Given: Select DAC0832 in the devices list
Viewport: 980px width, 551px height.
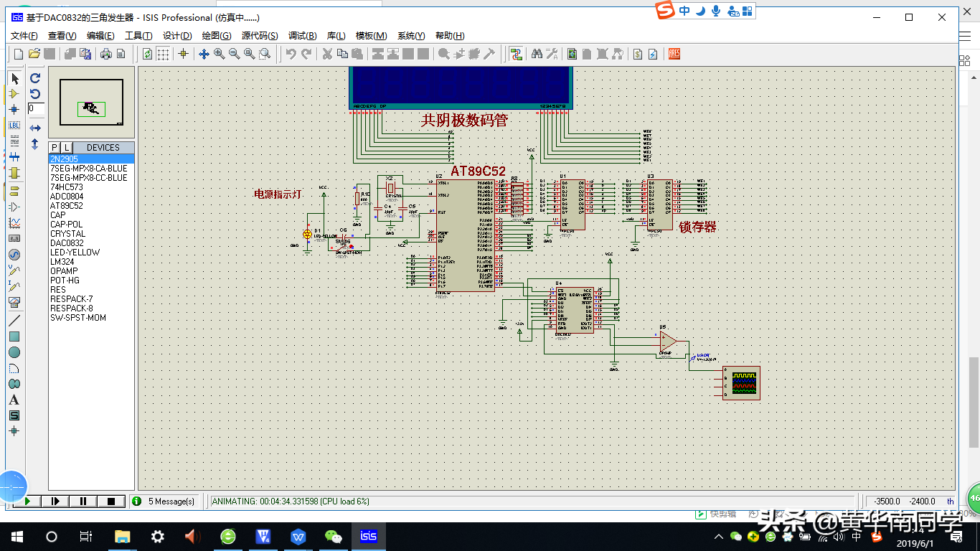Looking at the screenshot, I should click(67, 243).
